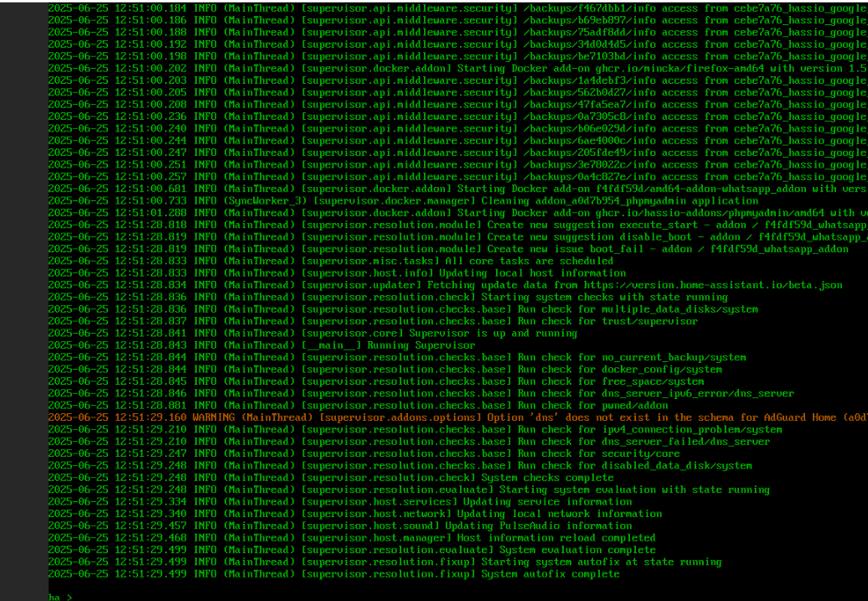Viewport: 868px width, 601px height.
Task: Select the '/backups/f467dbb1/info' log line
Action: pyautogui.click(x=457, y=8)
